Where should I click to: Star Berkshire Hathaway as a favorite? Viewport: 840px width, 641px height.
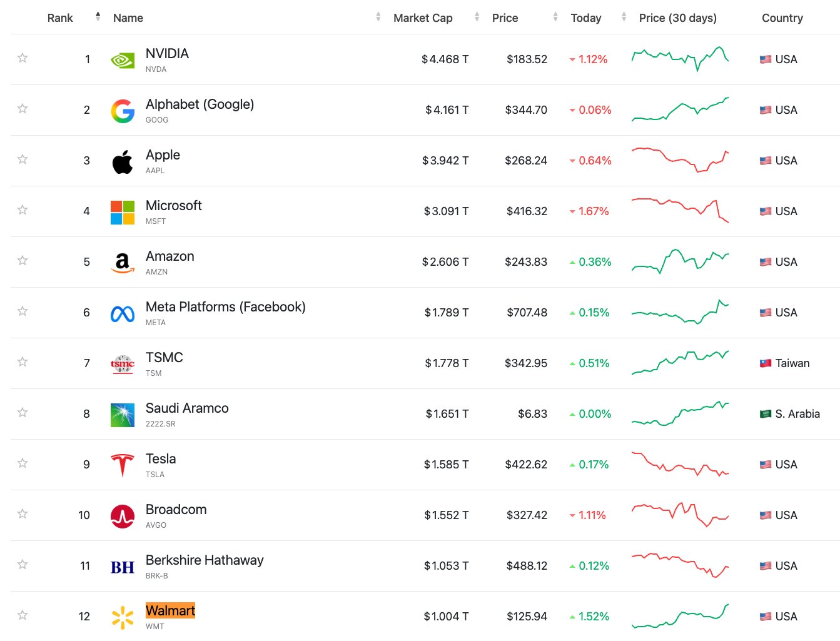click(23, 565)
